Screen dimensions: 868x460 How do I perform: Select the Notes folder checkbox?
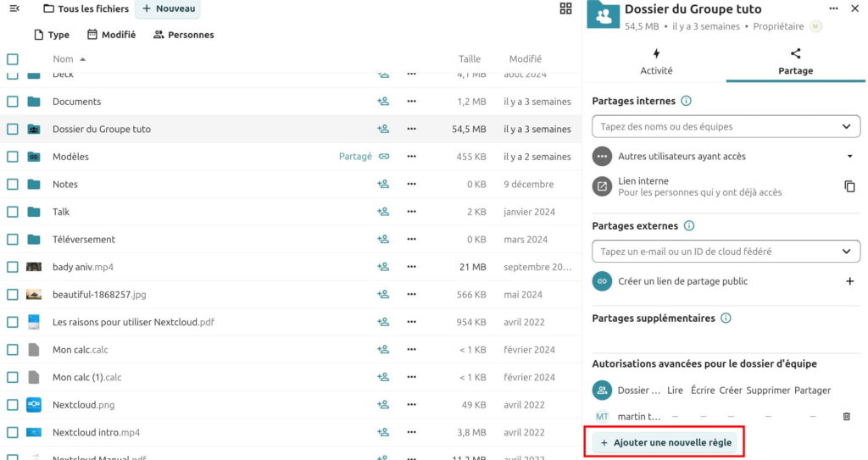point(13,185)
